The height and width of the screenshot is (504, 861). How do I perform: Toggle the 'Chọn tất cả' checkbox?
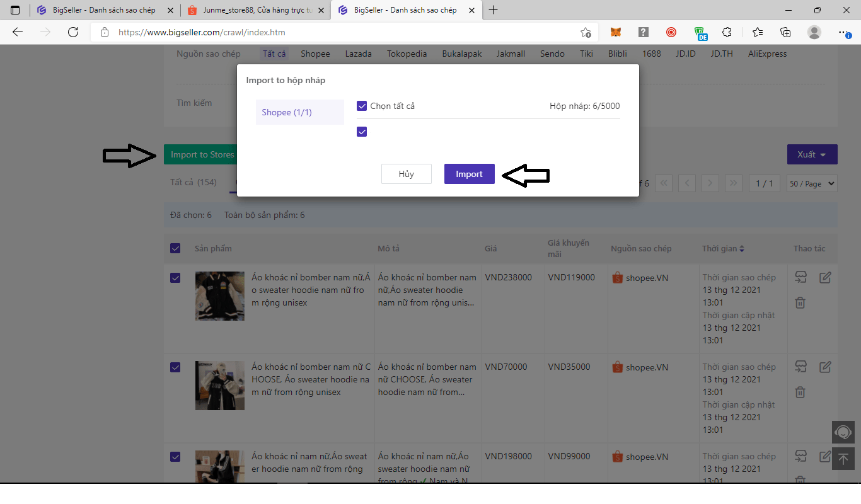(362, 106)
